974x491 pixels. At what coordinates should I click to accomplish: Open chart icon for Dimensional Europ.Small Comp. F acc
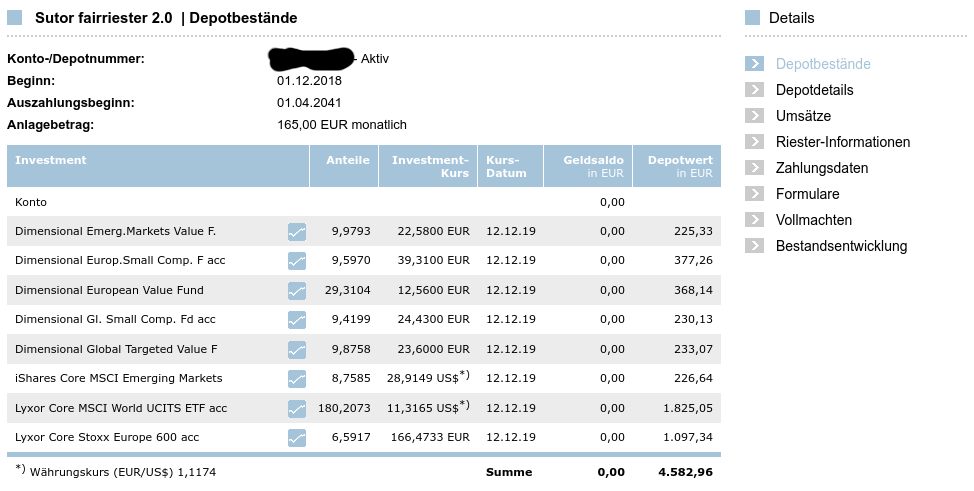tap(297, 261)
